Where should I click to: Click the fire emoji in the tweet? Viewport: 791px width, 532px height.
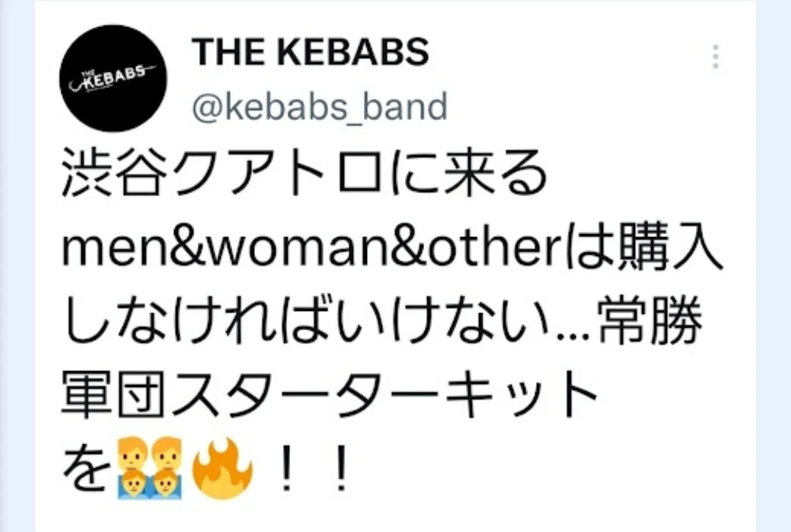pos(223,468)
